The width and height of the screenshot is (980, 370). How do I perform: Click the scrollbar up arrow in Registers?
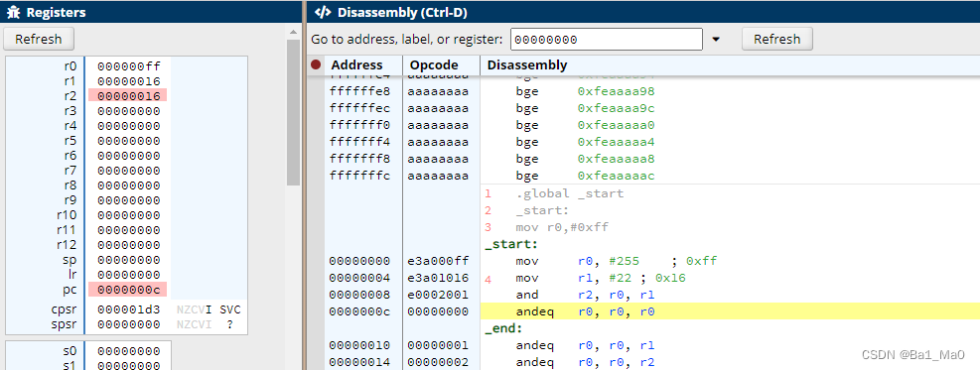click(293, 32)
